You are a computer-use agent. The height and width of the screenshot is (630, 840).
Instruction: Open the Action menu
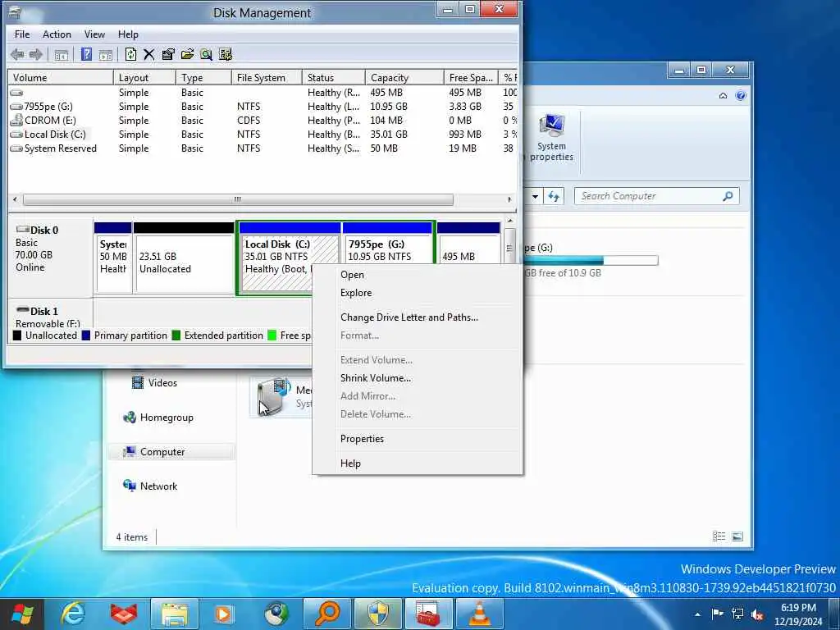(x=57, y=34)
